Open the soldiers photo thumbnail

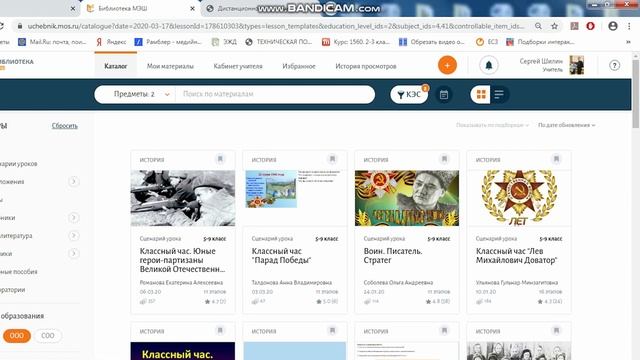[183, 198]
